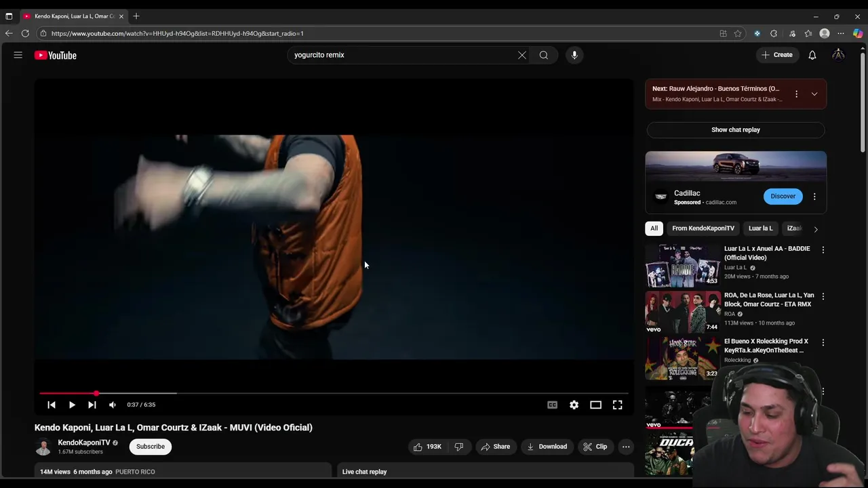The height and width of the screenshot is (488, 868).
Task: Open the Create menu
Action: (x=777, y=55)
